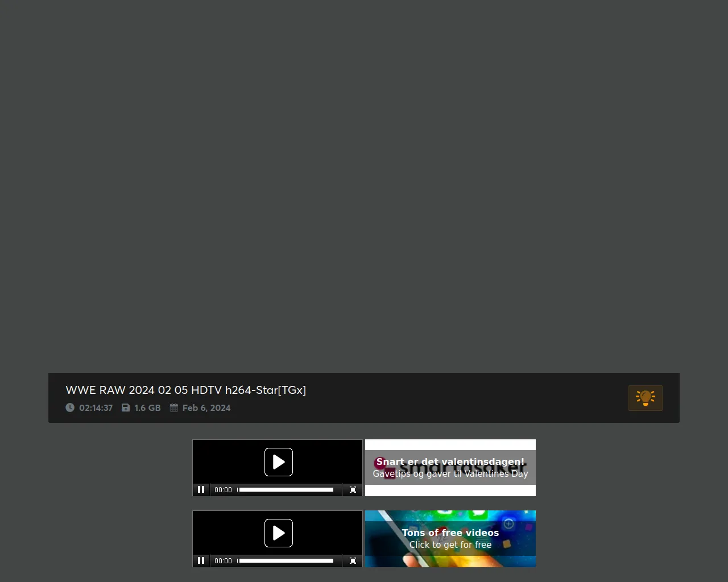The height and width of the screenshot is (582, 728).
Task: Play the bottom video
Action: (x=278, y=533)
